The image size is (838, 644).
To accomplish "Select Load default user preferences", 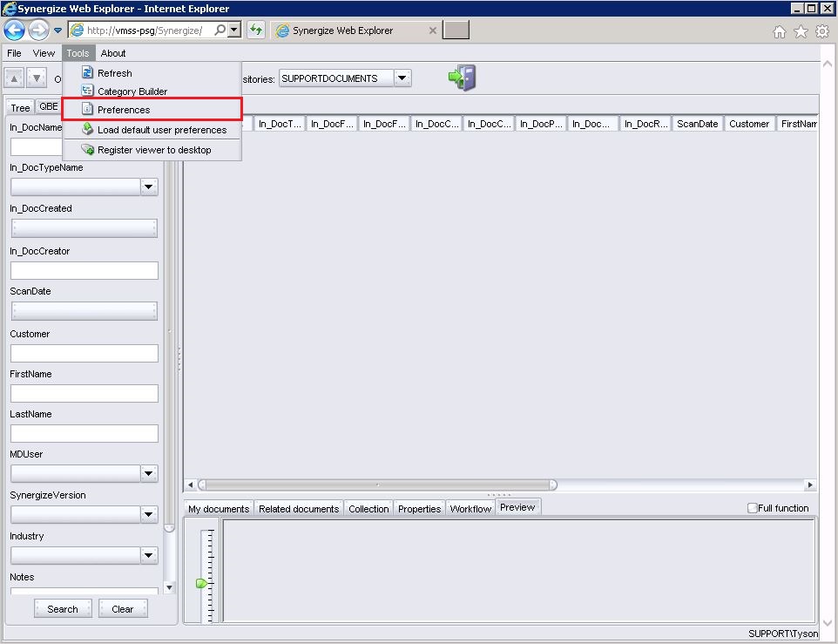I will [x=152, y=129].
